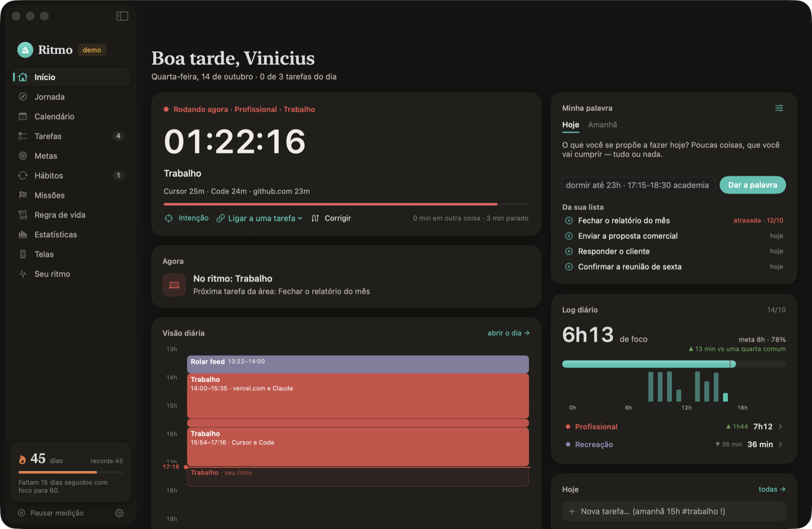The width and height of the screenshot is (812, 529).
Task: Toggle the sidebar panel icon
Action: coord(122,16)
